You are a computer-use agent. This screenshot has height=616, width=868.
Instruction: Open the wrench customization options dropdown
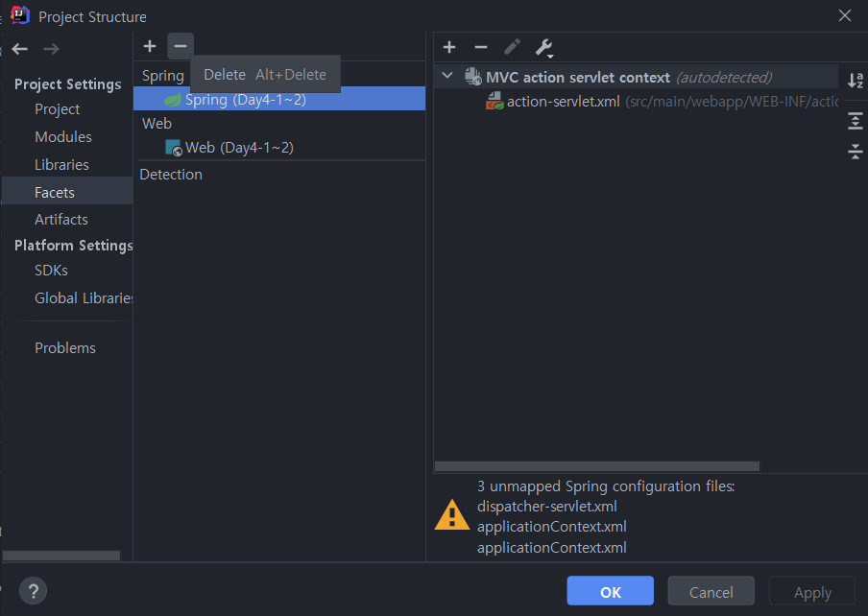coord(544,48)
